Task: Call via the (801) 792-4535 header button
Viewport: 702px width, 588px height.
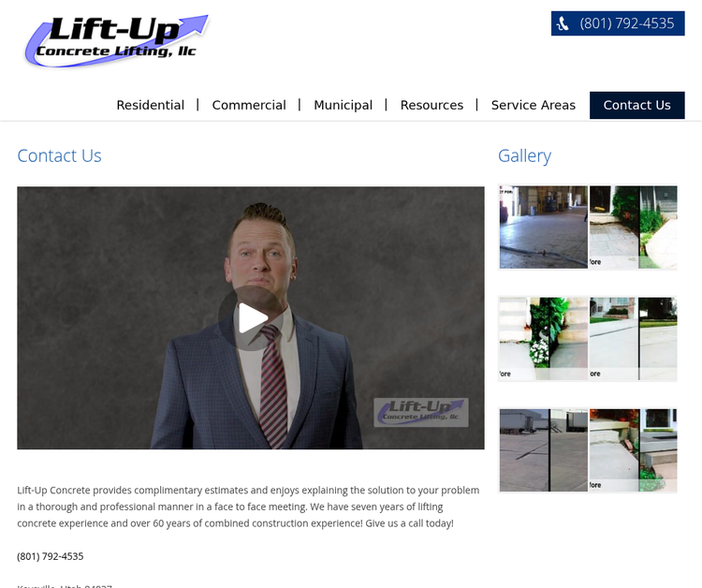Action: click(618, 23)
